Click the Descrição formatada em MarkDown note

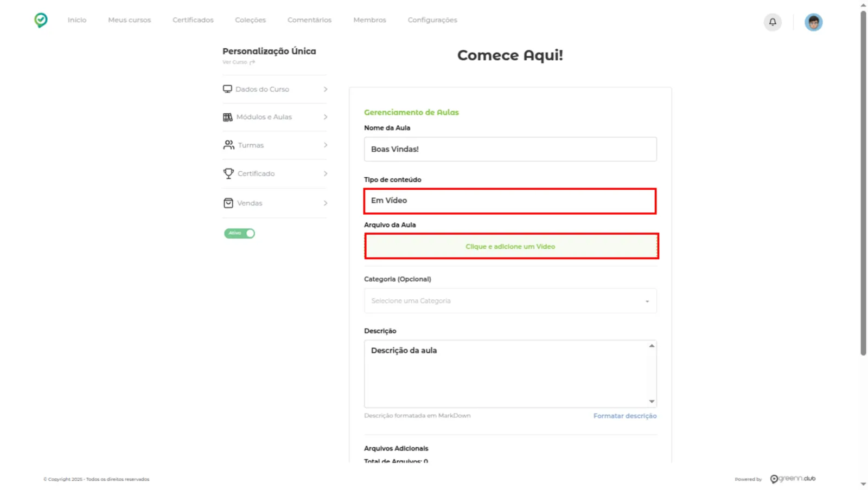417,416
